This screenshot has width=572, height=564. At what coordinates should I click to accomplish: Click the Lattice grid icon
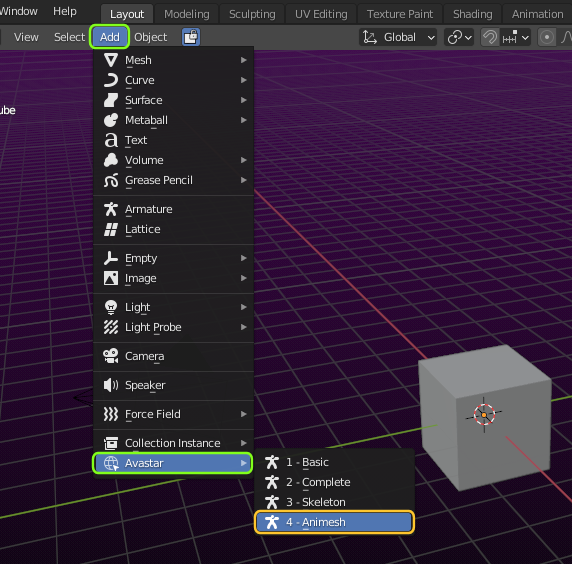[111, 229]
